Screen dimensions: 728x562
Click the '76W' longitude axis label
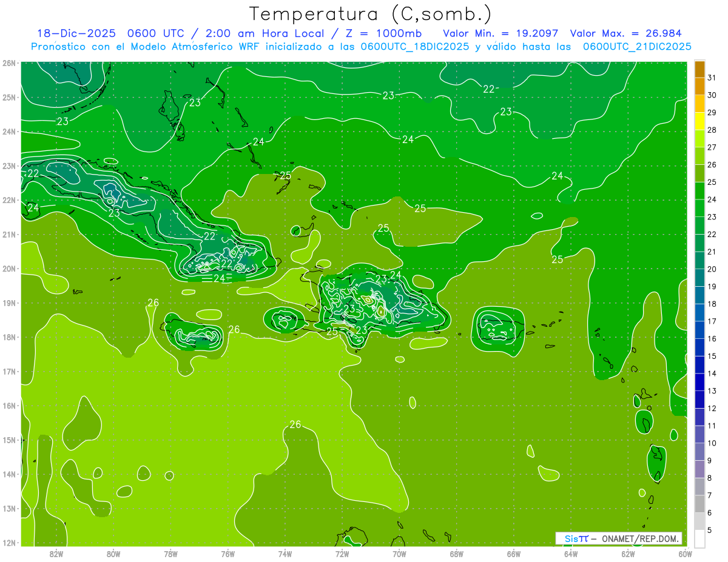[227, 554]
